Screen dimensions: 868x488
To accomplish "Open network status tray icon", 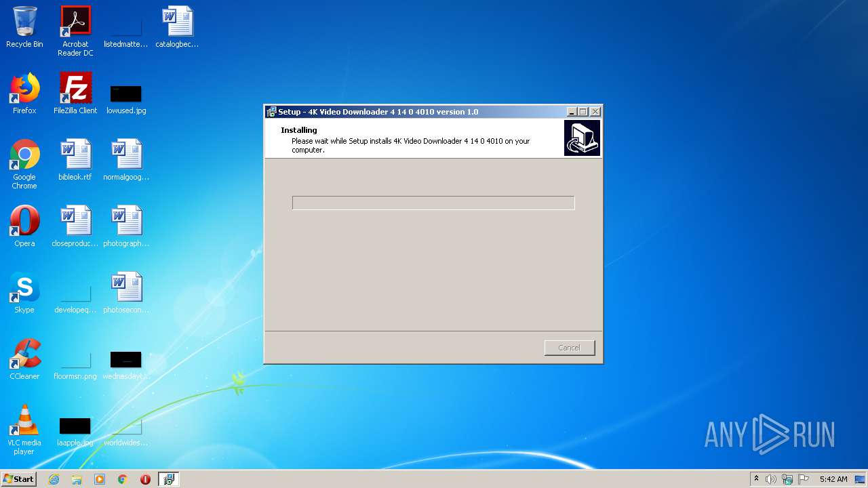I will pos(787,479).
